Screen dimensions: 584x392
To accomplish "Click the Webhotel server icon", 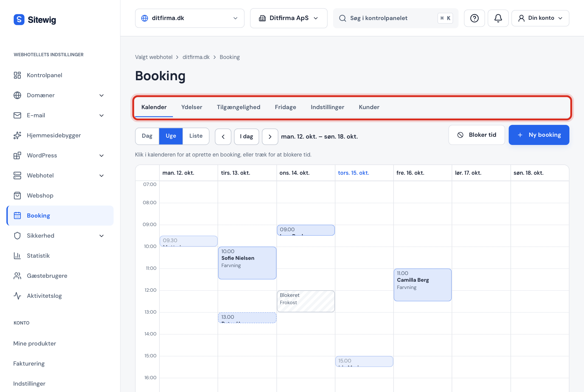I will click(17, 175).
